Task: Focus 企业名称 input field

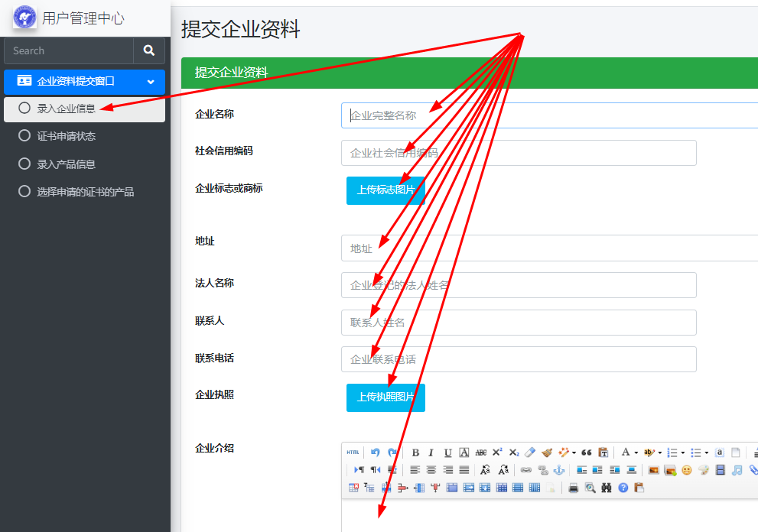Action: pos(550,115)
